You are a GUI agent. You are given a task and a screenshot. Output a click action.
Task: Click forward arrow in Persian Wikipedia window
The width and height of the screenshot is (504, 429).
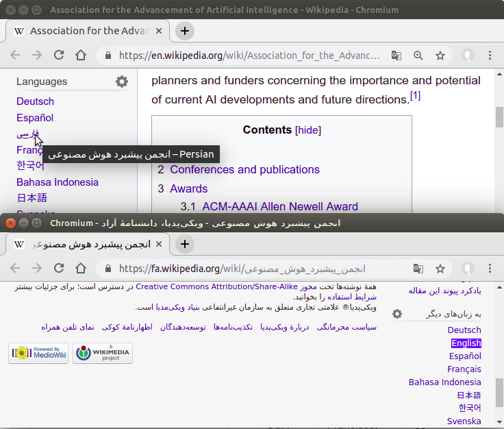(37, 268)
